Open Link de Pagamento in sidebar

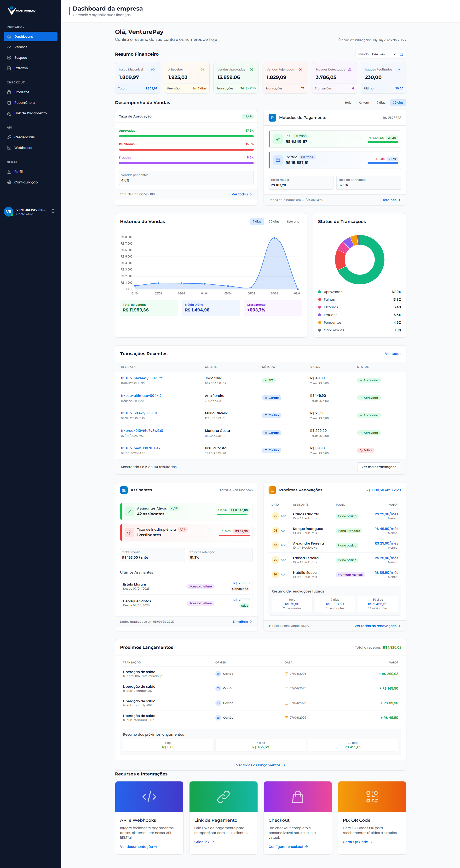(x=31, y=113)
